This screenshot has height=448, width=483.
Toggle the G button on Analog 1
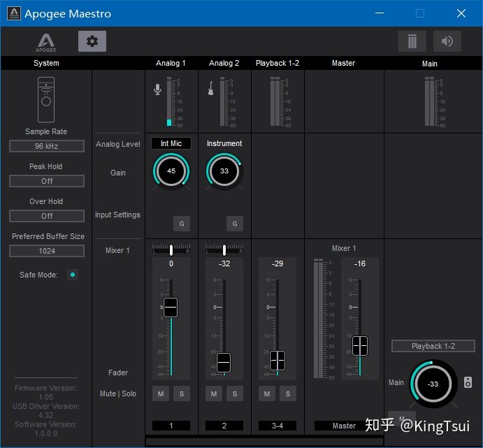(181, 224)
